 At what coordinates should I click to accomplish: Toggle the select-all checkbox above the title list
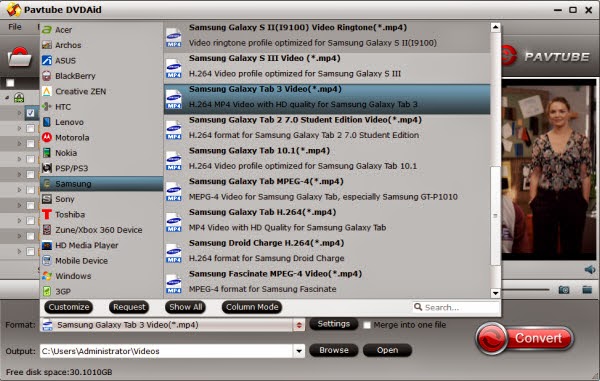pyautogui.click(x=10, y=83)
